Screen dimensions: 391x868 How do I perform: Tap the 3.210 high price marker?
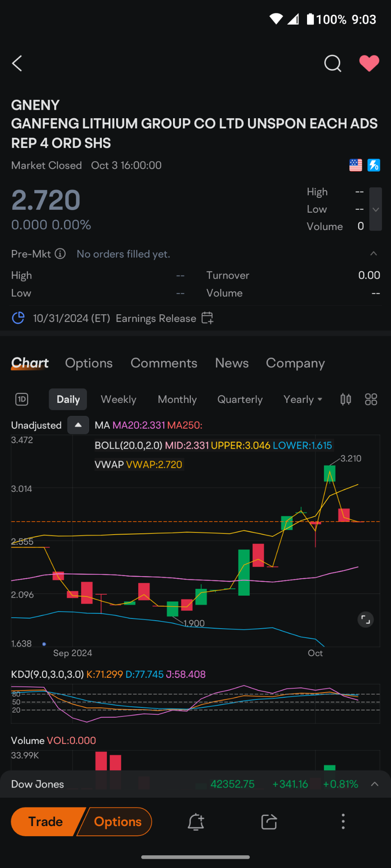pyautogui.click(x=351, y=458)
